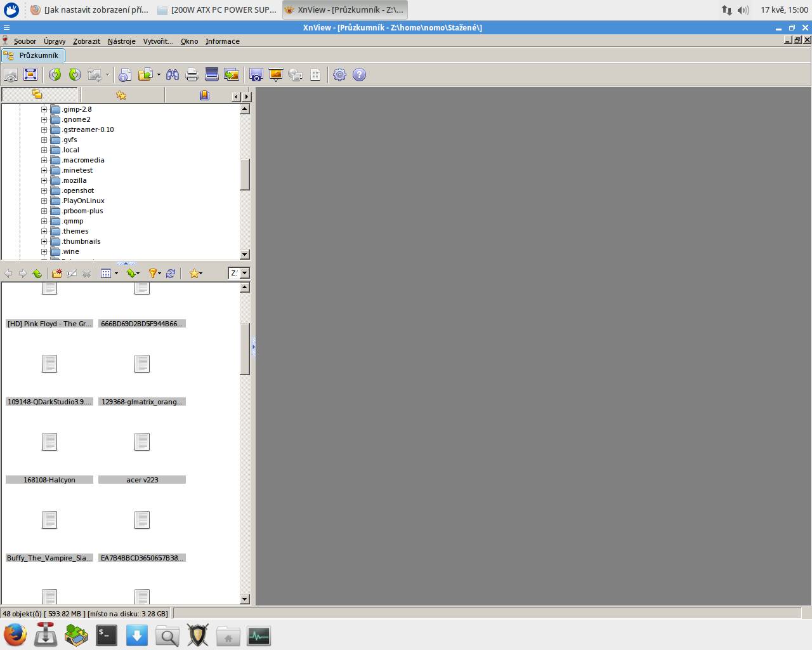This screenshot has width=812, height=650.
Task: Start slideshow using the projector screen icon
Action: pyautogui.click(x=276, y=75)
